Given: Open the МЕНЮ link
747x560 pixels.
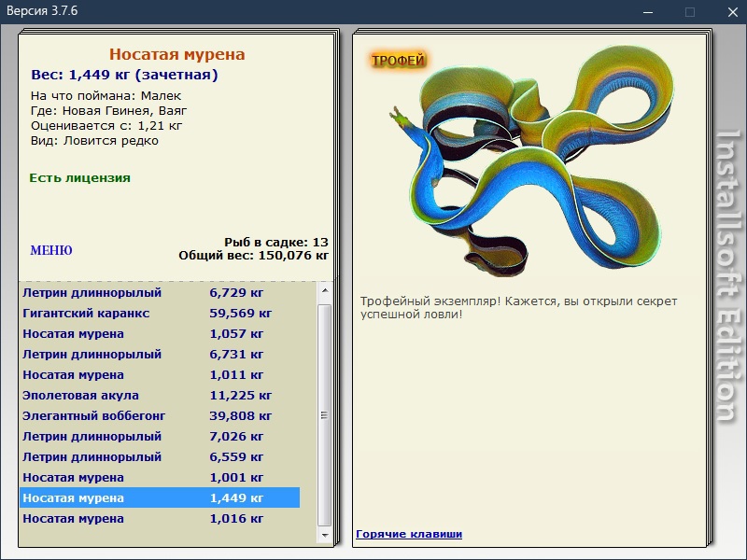Looking at the screenshot, I should click(51, 250).
